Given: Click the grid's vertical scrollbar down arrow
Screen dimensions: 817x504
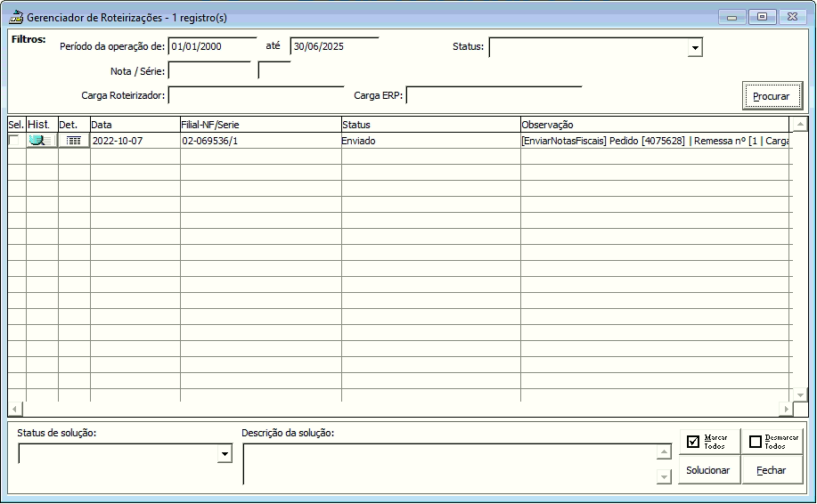Looking at the screenshot, I should 800,395.
